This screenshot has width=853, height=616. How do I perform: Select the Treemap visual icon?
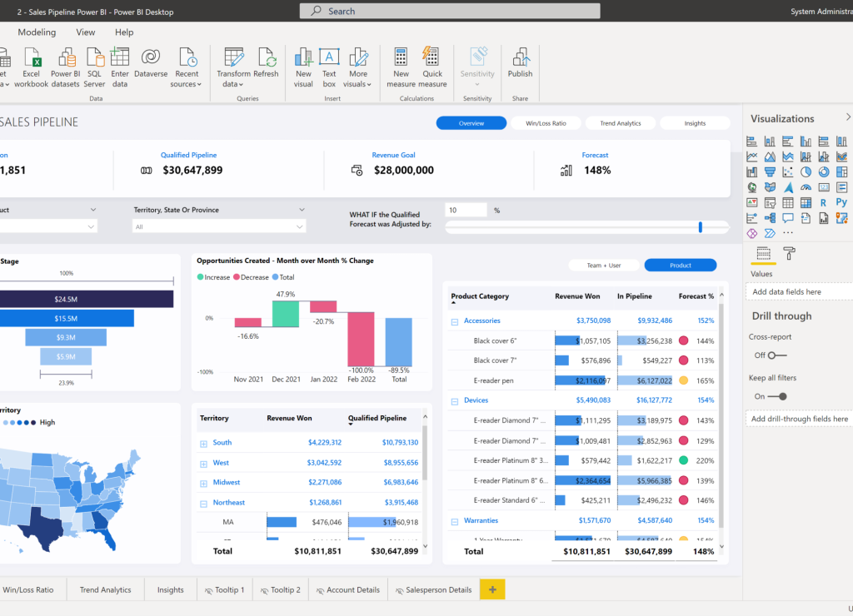tap(841, 172)
